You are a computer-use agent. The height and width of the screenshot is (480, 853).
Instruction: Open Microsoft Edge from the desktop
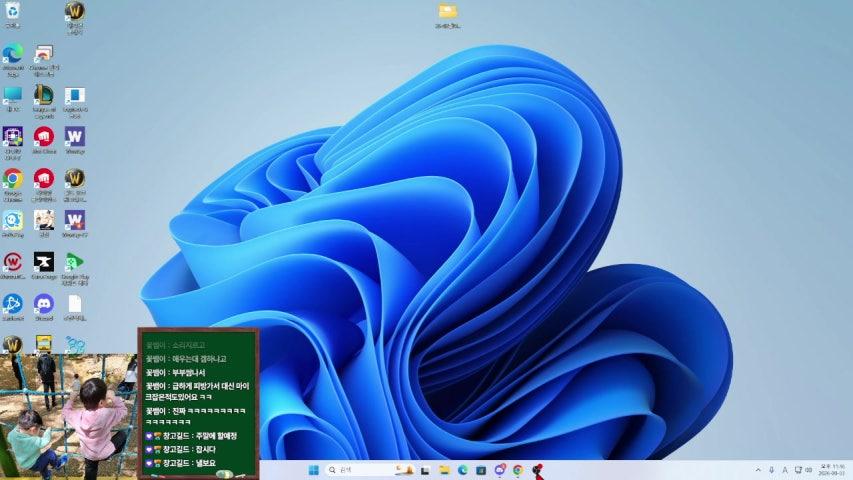(12, 54)
